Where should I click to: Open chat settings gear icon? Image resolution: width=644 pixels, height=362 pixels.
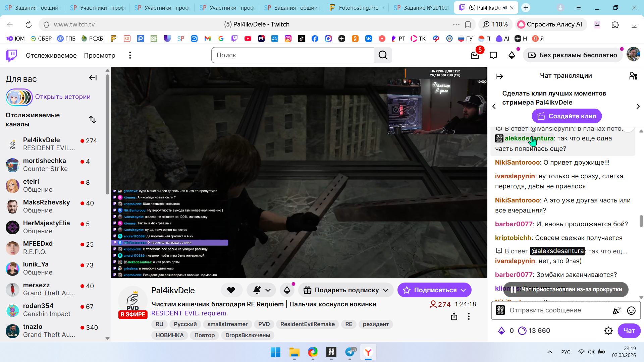[608, 331]
